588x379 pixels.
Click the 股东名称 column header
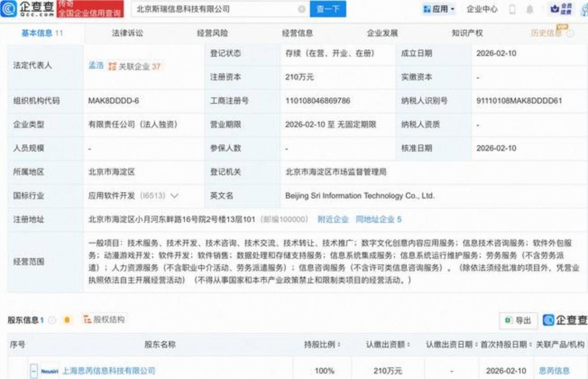click(160, 344)
